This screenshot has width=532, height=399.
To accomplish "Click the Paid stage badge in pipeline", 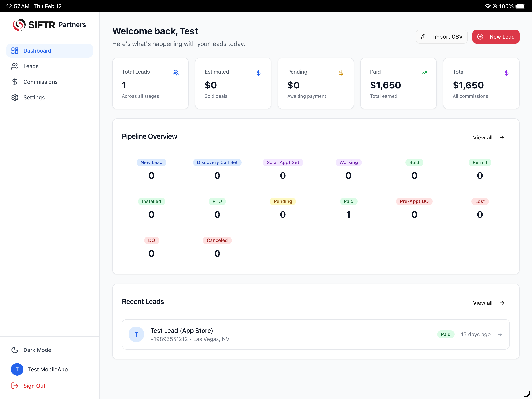I will point(349,201).
